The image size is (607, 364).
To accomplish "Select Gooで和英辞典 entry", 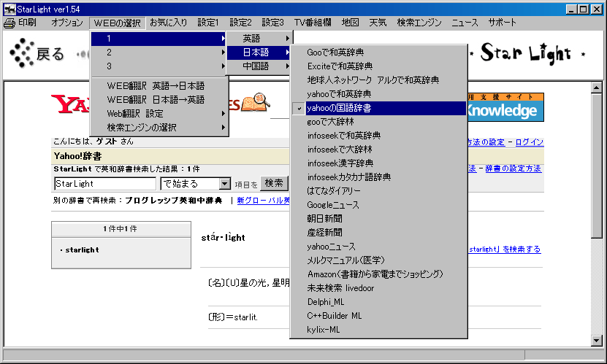I will pos(378,53).
